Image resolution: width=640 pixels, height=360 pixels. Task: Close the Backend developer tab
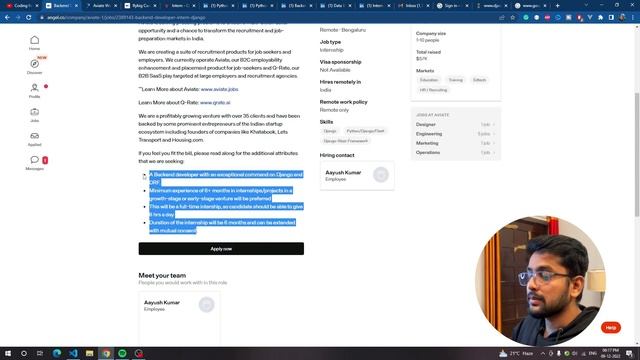[x=76, y=6]
